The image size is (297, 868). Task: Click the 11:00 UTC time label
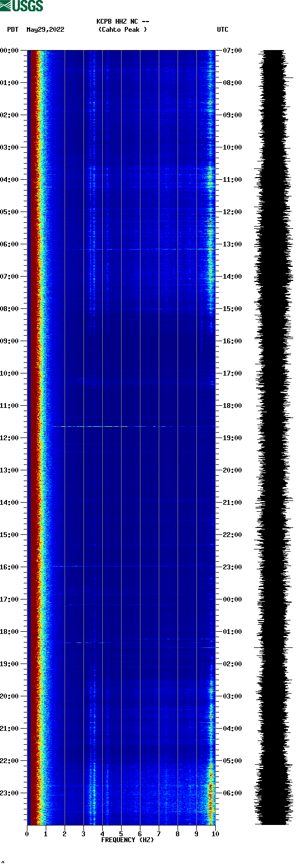click(232, 180)
